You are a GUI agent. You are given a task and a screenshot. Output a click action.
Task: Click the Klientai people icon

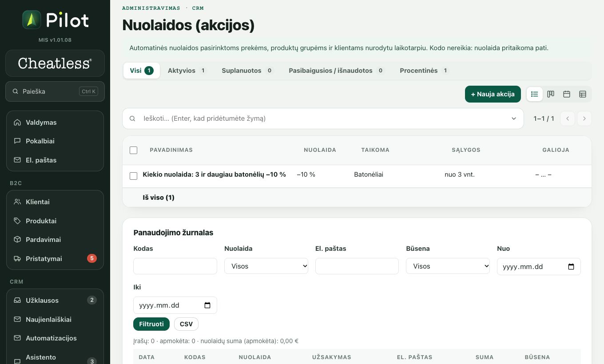(17, 202)
